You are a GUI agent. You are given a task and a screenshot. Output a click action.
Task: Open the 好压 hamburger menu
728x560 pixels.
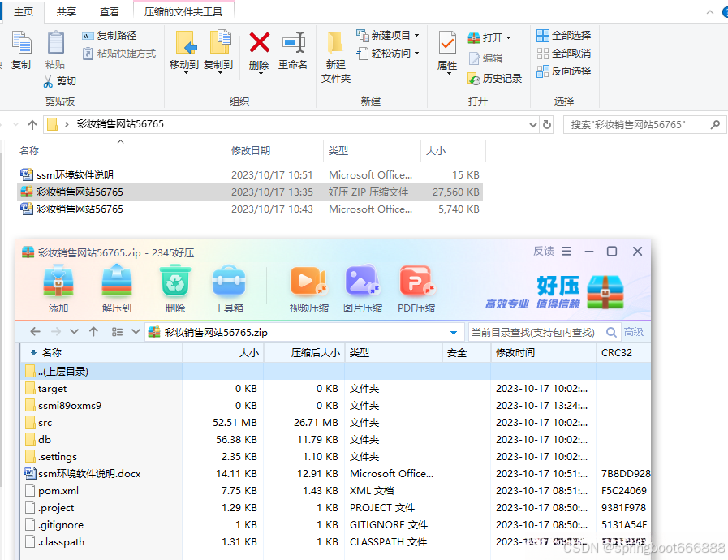[566, 252]
